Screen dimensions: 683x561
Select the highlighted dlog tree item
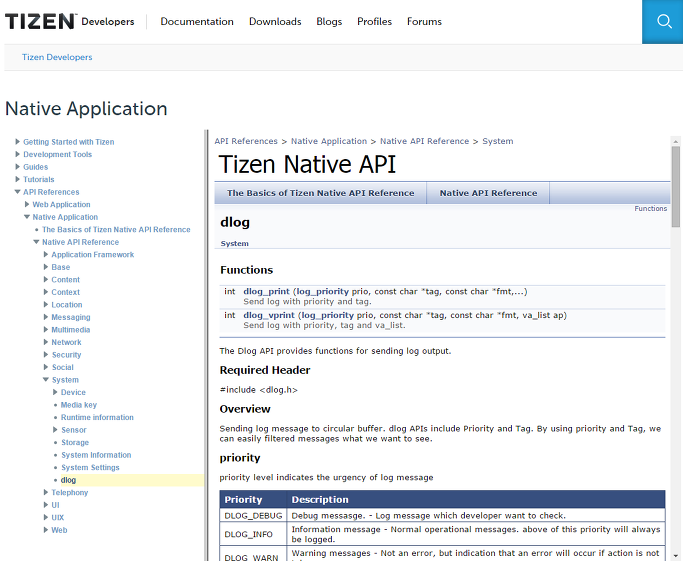coord(68,480)
